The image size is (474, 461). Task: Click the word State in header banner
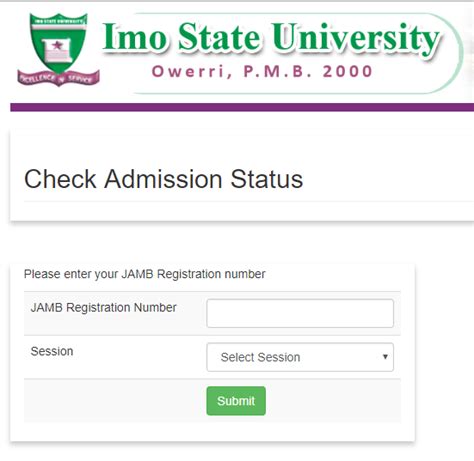pos(219,37)
